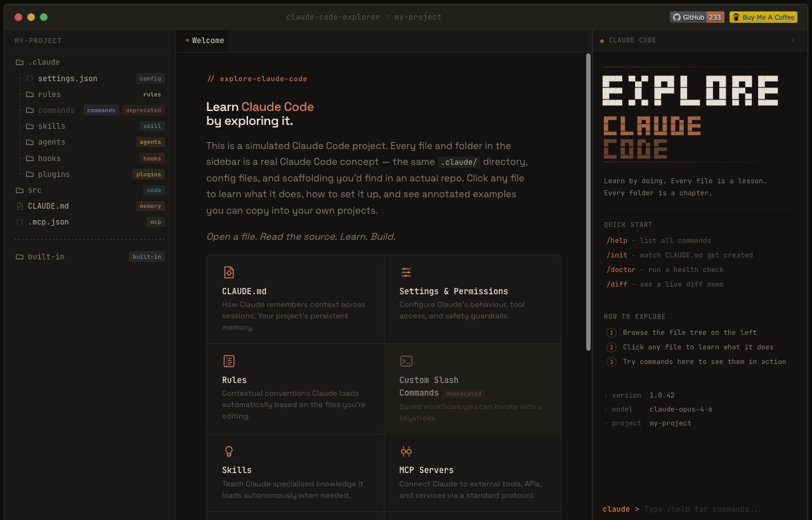The width and height of the screenshot is (812, 520).
Task: Click the CLAUDE.md file icon in sidebar
Action: point(20,206)
